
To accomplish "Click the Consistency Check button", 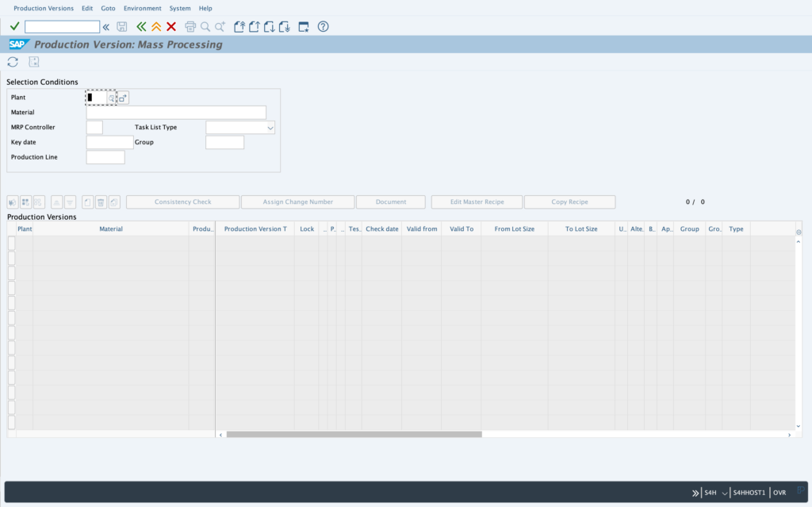I will [183, 202].
